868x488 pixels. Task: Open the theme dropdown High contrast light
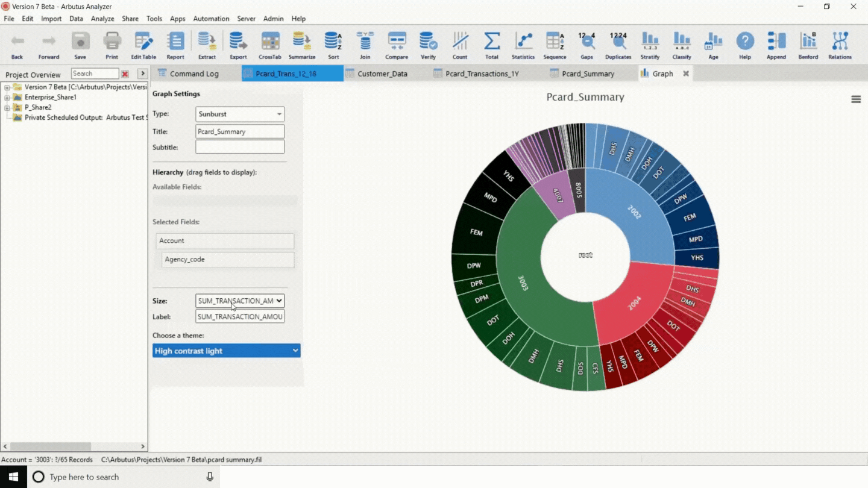226,351
